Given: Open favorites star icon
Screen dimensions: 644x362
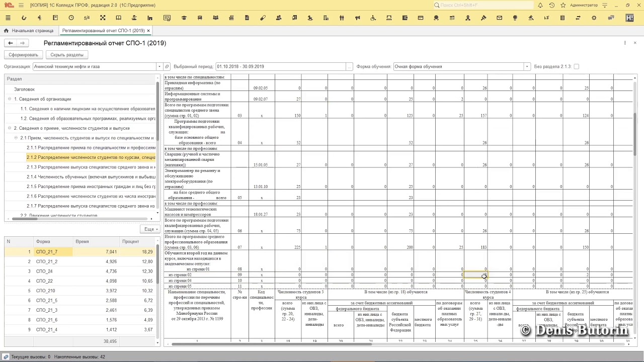Looking at the screenshot, I should click(x=563, y=5).
